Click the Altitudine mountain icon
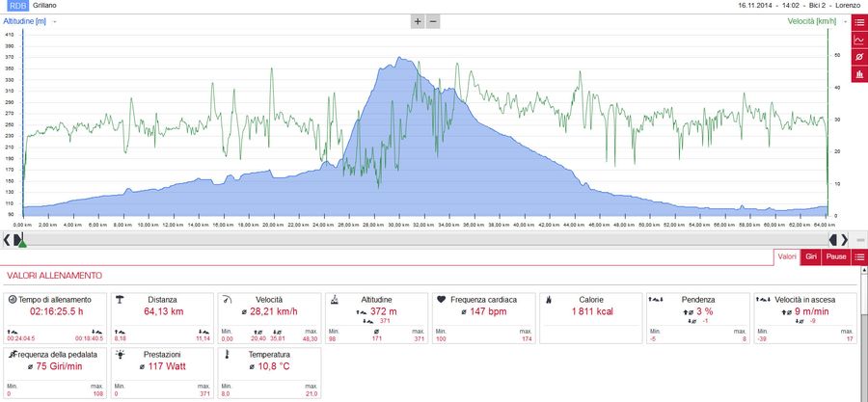The height and width of the screenshot is (402, 868). (334, 299)
